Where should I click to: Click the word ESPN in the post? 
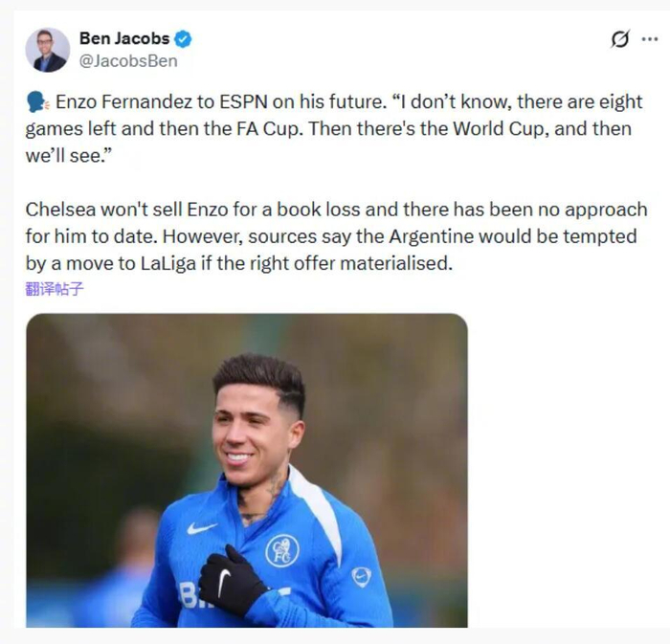pyautogui.click(x=235, y=102)
